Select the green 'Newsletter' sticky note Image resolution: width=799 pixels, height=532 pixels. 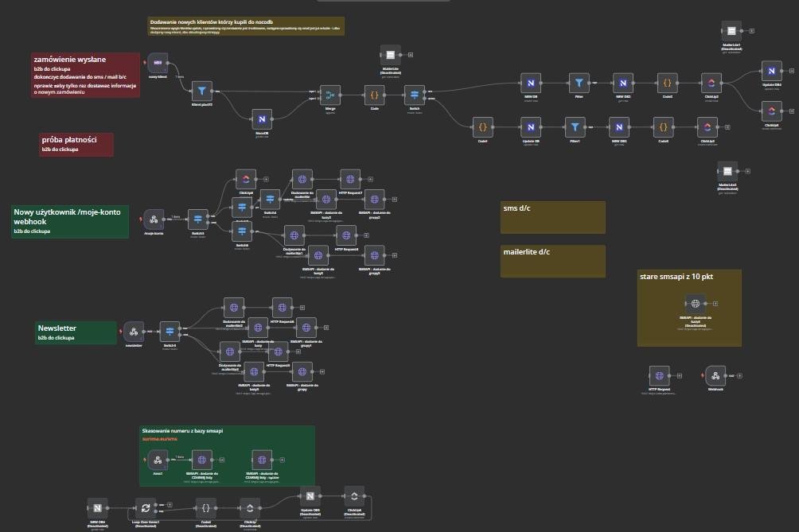pos(76,333)
